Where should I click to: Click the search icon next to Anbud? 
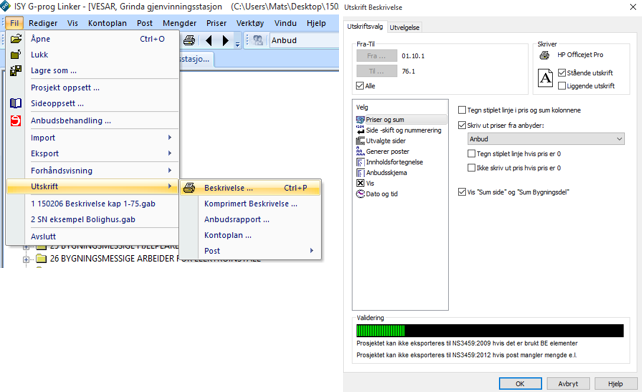[258, 40]
